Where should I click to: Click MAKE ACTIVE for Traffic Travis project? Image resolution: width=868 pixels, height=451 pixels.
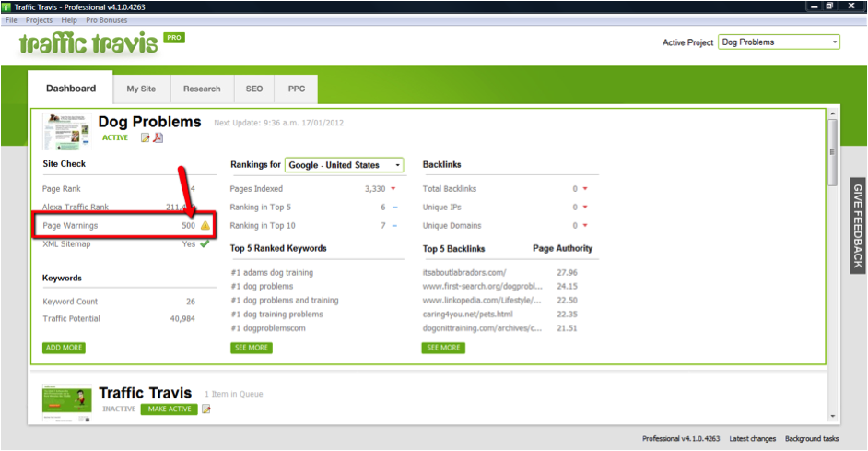pos(170,409)
